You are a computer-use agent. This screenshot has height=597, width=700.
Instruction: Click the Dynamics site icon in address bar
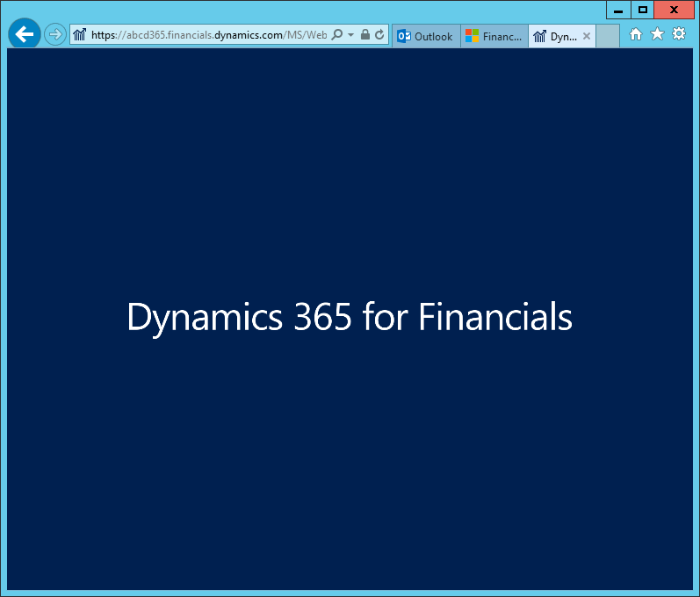[79, 34]
